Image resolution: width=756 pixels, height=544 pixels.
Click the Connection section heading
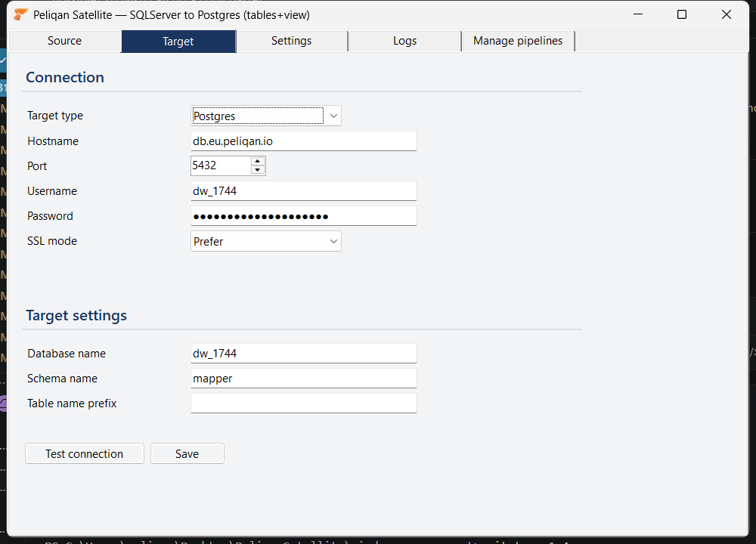(65, 77)
